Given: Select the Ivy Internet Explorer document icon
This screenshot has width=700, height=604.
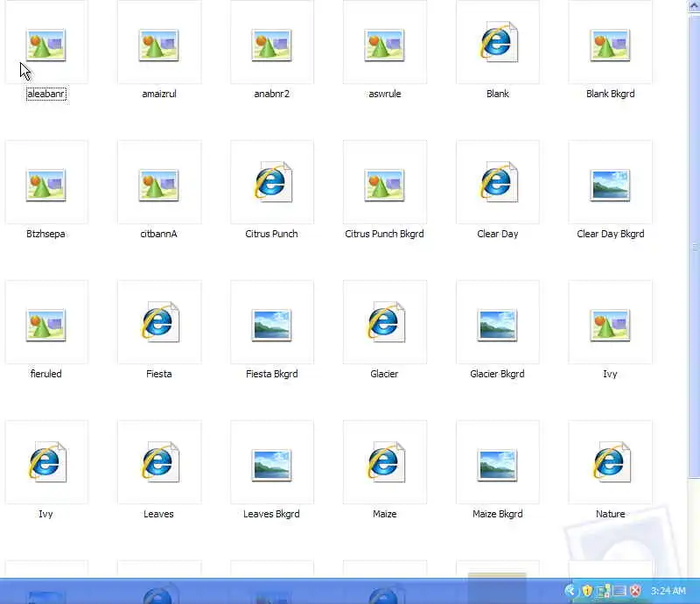Looking at the screenshot, I should coord(46,461).
